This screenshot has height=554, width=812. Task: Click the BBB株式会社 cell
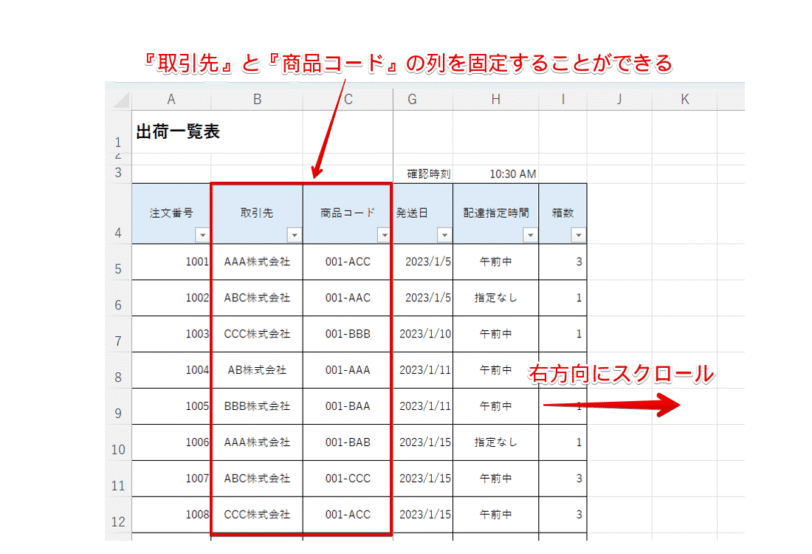coord(257,406)
